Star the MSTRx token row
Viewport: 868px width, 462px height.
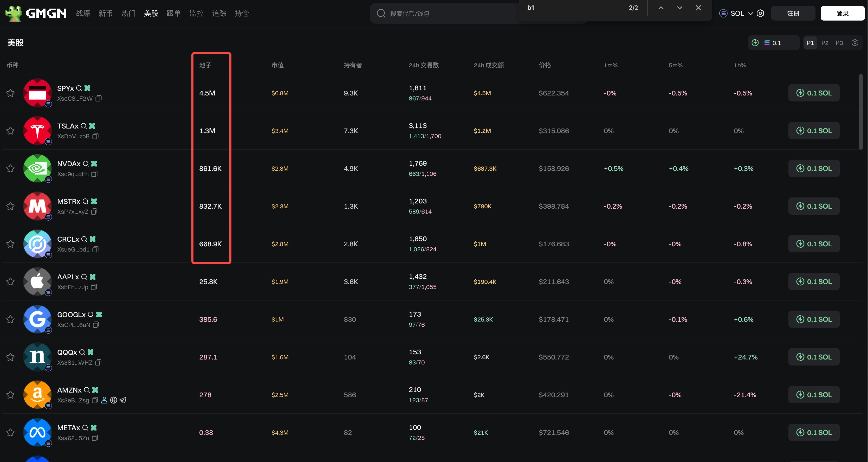(x=10, y=206)
